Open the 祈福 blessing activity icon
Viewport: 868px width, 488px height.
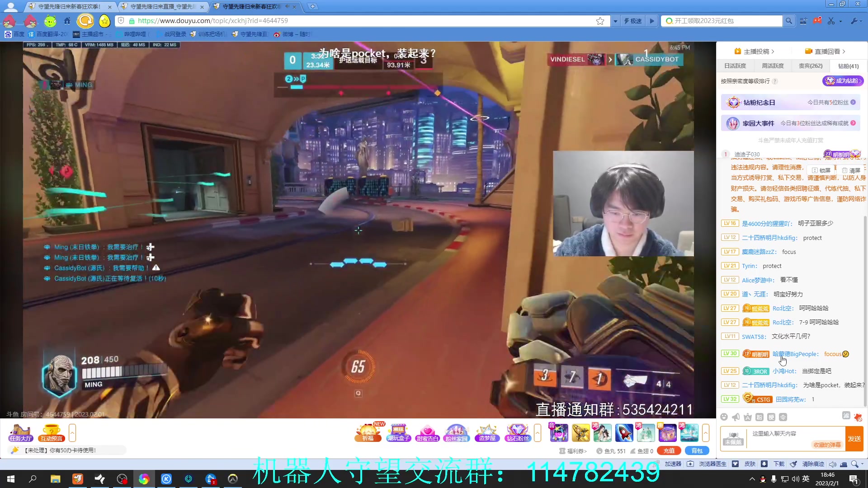click(368, 433)
